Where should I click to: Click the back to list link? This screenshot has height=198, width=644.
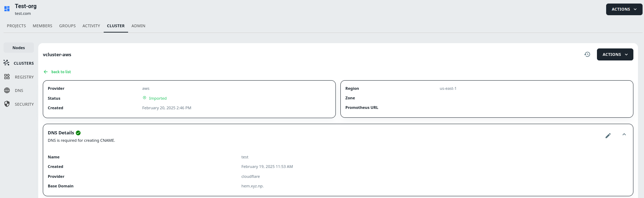[61, 72]
